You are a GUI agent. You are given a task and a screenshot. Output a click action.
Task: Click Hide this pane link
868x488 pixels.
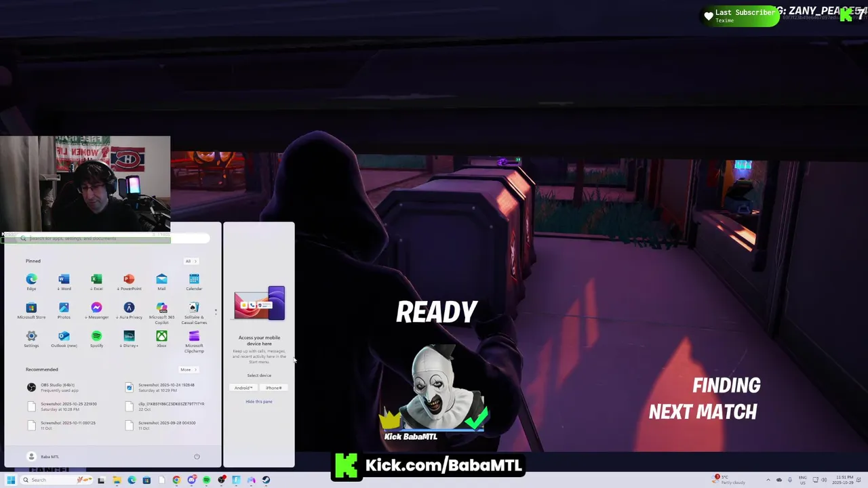point(259,401)
